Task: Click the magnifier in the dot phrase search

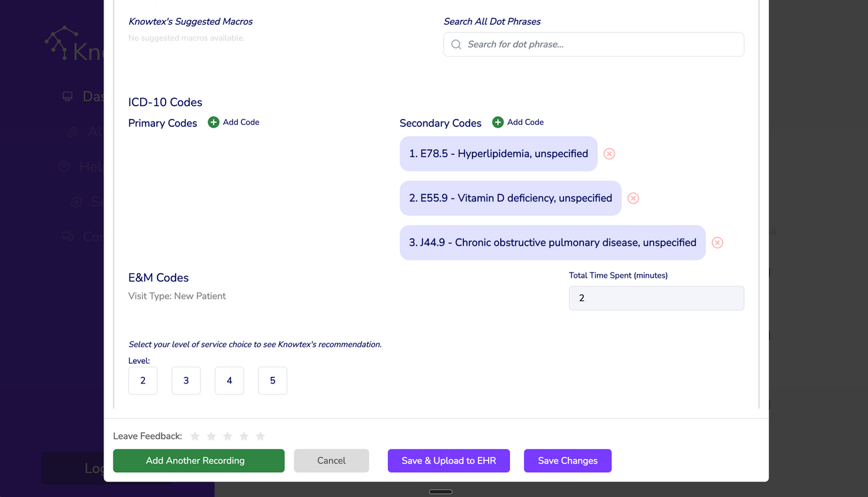Action: tap(455, 44)
